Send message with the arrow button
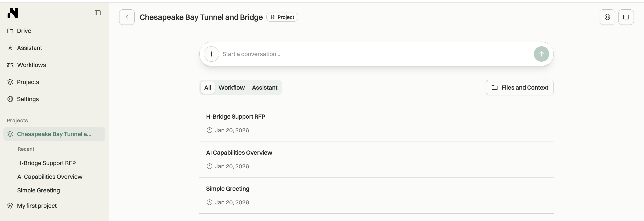The image size is (644, 221). pos(542,54)
